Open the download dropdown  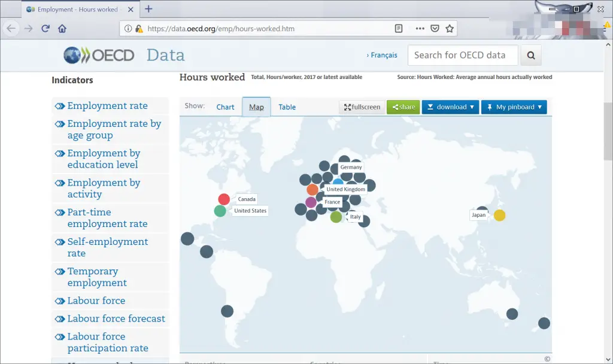click(x=450, y=107)
